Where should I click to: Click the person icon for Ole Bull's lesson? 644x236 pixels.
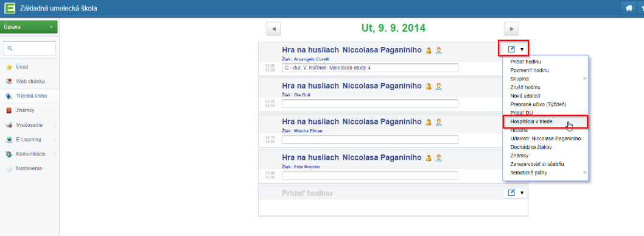coord(439,87)
